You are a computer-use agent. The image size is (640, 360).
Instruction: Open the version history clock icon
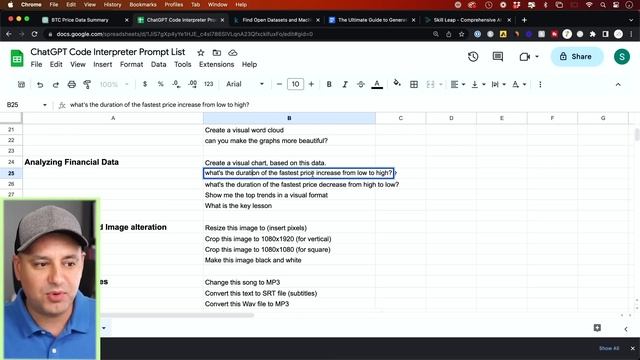(473, 57)
